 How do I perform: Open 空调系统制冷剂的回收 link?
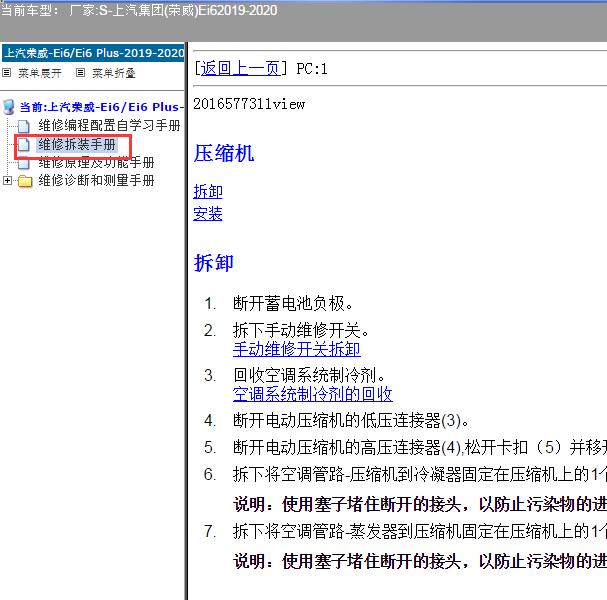click(x=313, y=394)
